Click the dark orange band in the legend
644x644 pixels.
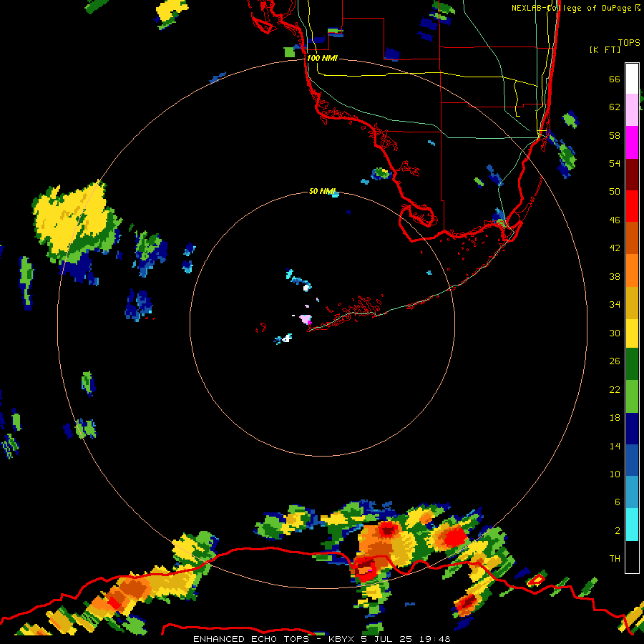point(632,238)
